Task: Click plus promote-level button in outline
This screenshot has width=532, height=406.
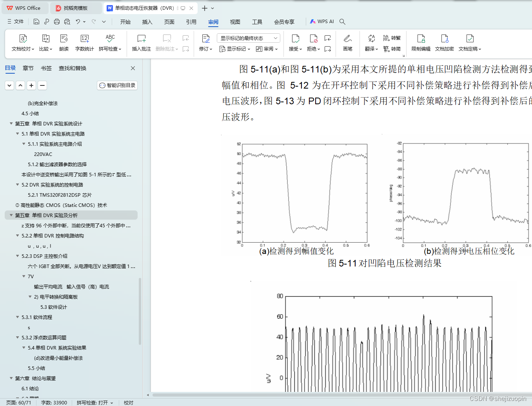Action: pyautogui.click(x=31, y=85)
